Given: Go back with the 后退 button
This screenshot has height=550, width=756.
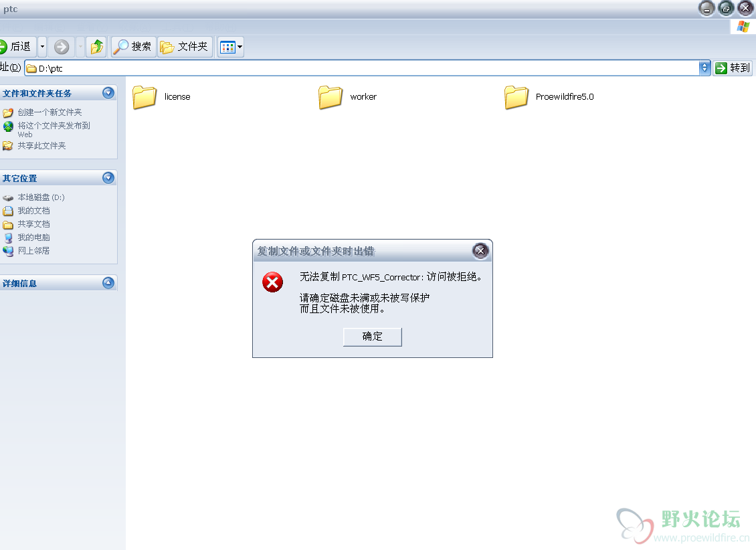Looking at the screenshot, I should pos(17,47).
